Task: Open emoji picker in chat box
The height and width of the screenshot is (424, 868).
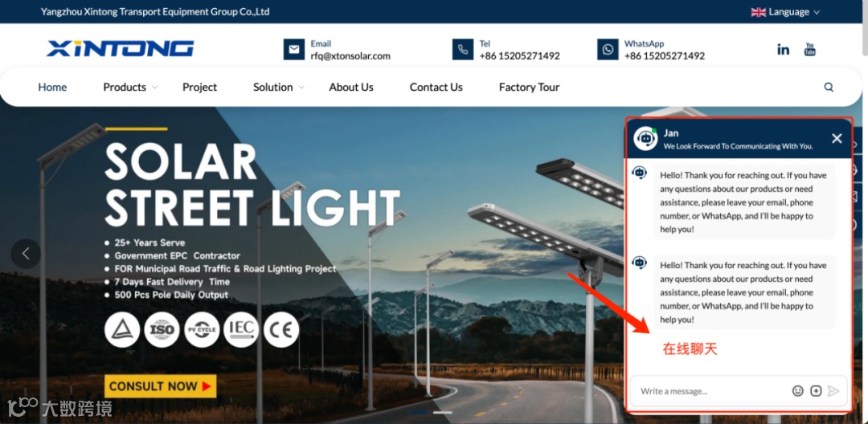Action: (798, 391)
